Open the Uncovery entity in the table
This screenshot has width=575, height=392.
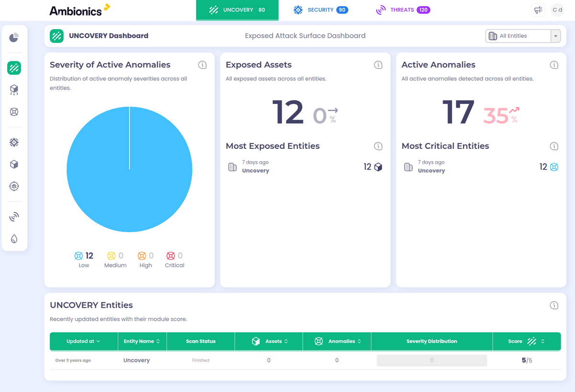click(137, 360)
